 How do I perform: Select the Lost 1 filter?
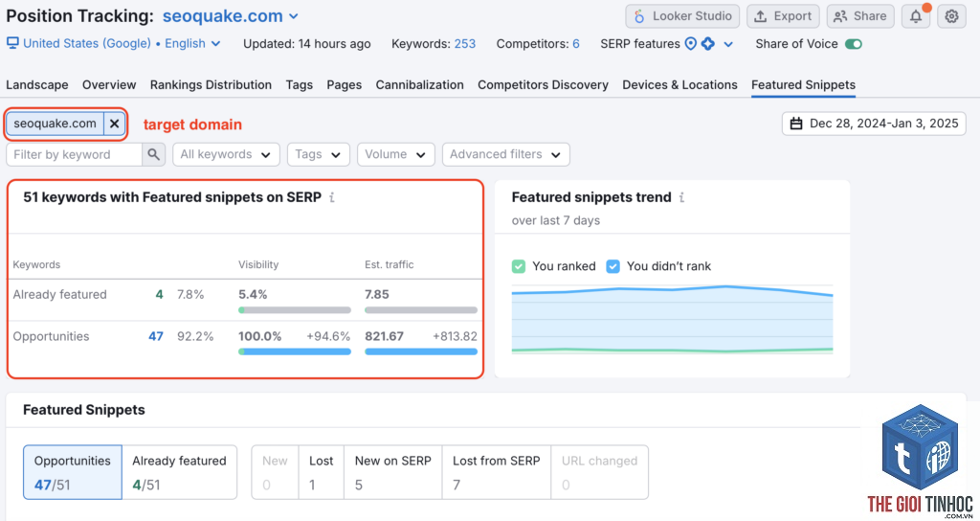pyautogui.click(x=322, y=472)
